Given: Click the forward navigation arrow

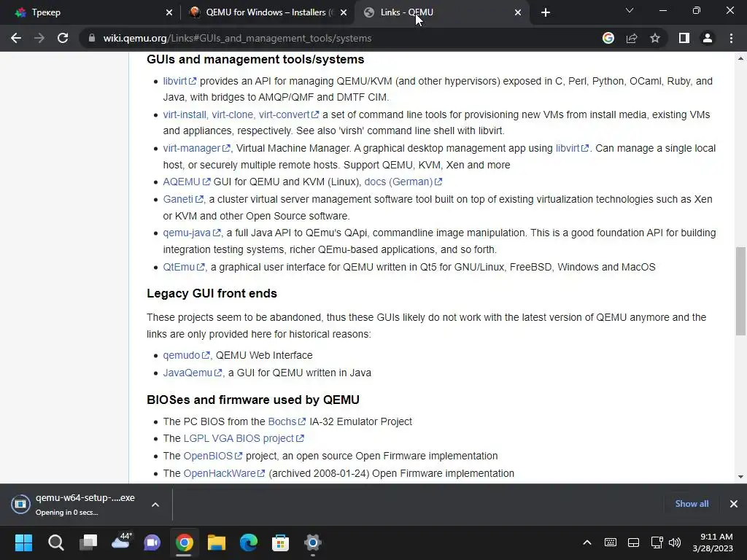Looking at the screenshot, I should tap(39, 38).
